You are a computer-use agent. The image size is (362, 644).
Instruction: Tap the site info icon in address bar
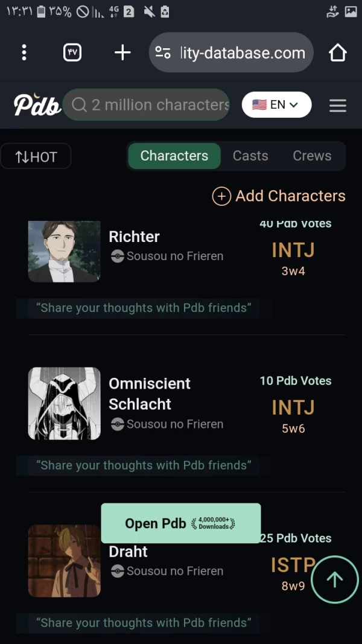click(x=163, y=53)
